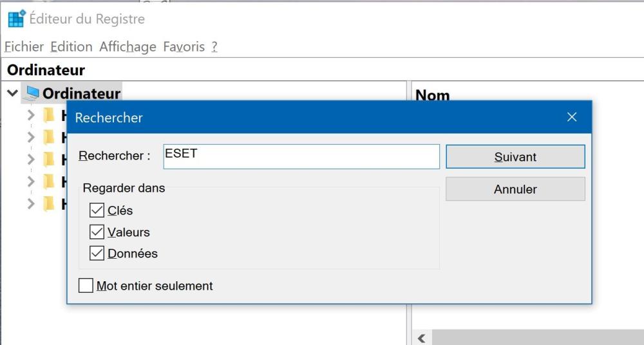Open the Edition menu
This screenshot has width=644, height=345.
pos(71,46)
